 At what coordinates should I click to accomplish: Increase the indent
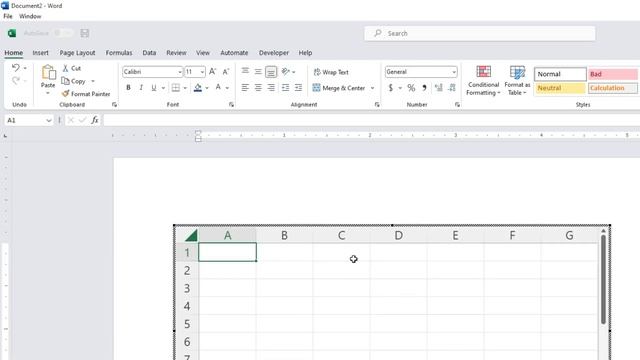298,87
